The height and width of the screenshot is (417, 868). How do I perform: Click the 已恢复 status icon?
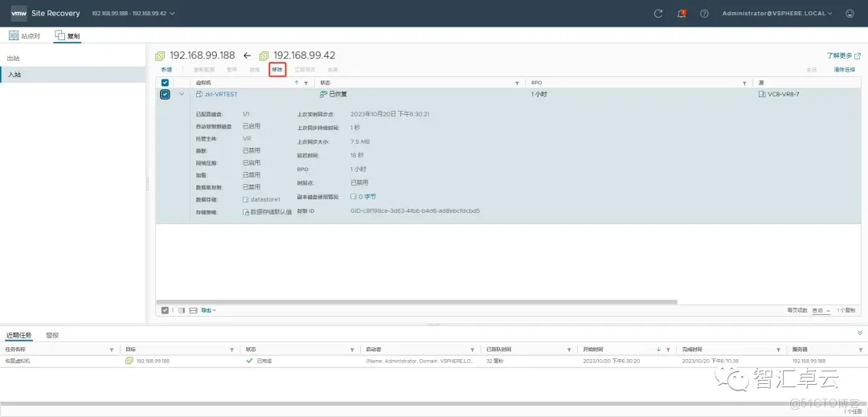[x=323, y=95]
